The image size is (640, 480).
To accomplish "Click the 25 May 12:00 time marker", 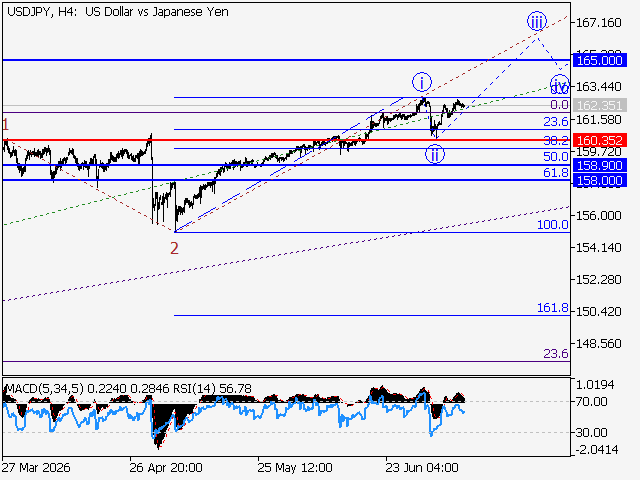I will pyautogui.click(x=295, y=467).
